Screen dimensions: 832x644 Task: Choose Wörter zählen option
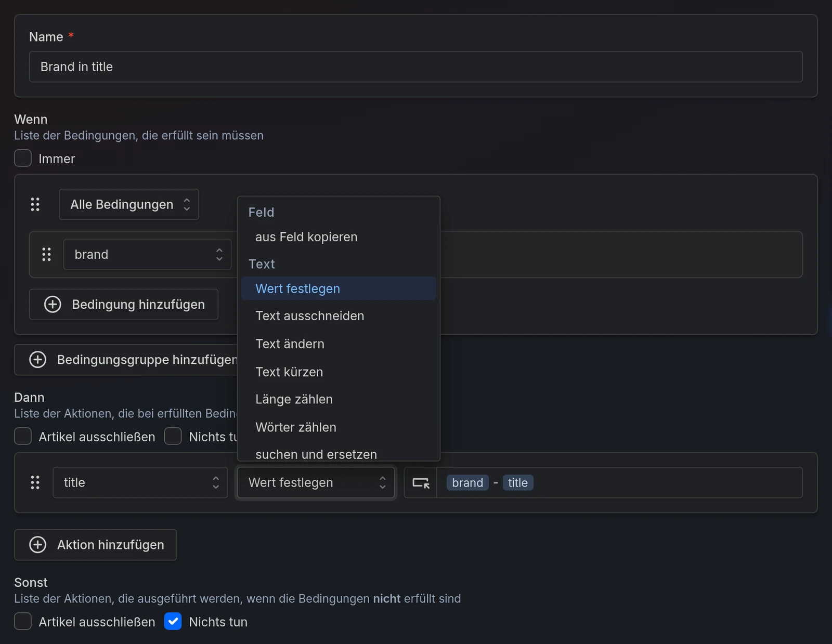[339, 427]
